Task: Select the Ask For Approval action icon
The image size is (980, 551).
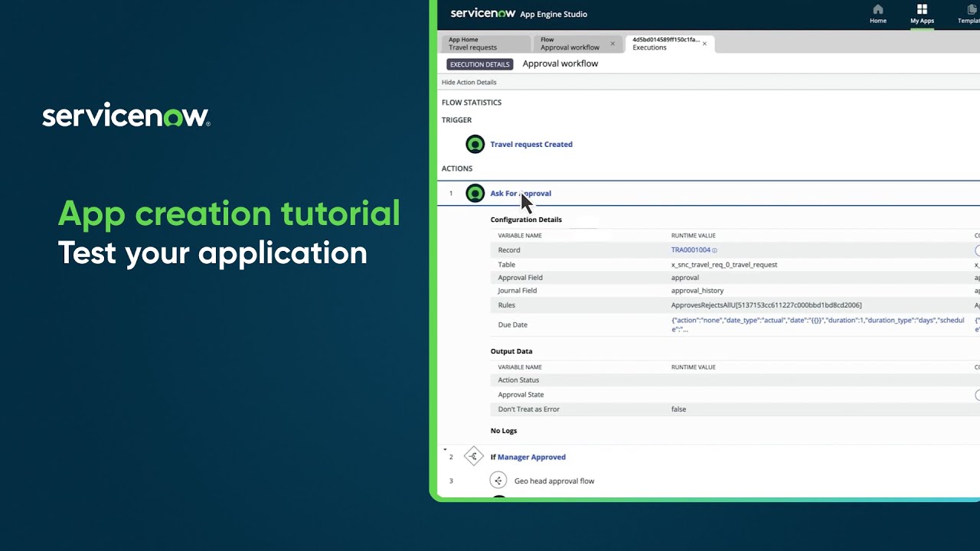Action: pos(475,193)
